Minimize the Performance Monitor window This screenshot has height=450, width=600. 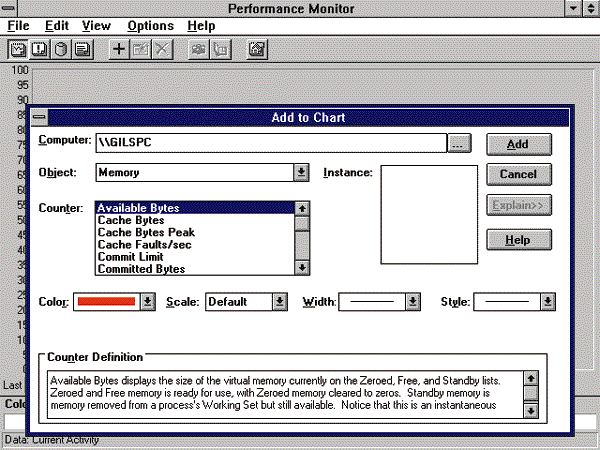573,8
